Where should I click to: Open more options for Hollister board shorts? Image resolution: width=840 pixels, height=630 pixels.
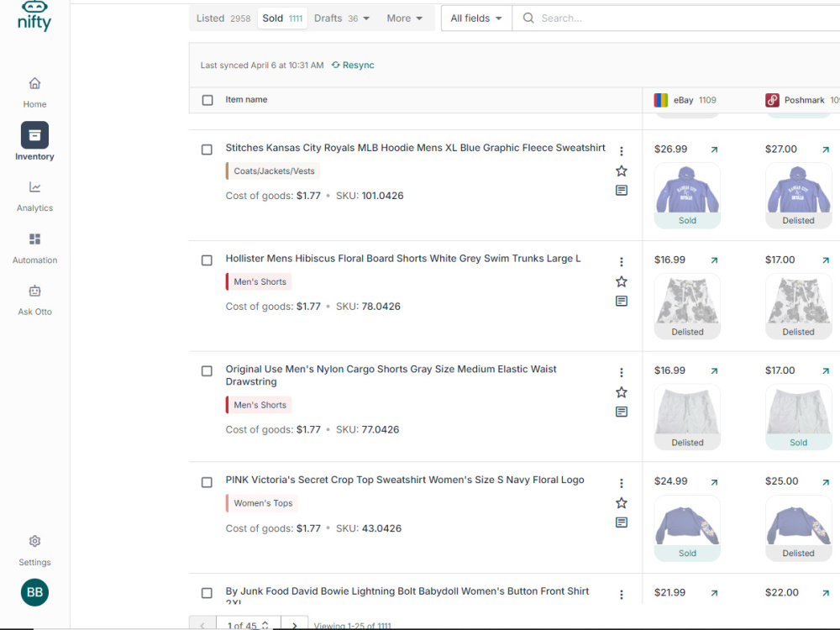coord(622,261)
